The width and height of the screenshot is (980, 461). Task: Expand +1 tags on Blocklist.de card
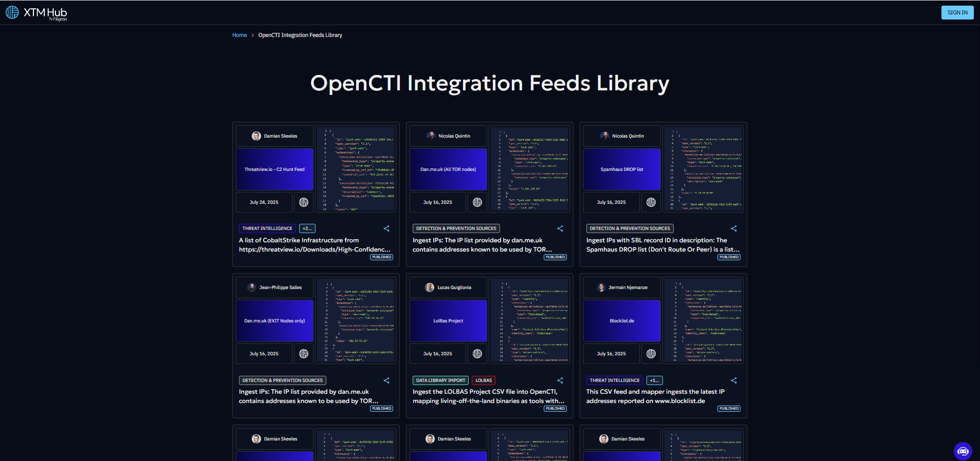(654, 380)
